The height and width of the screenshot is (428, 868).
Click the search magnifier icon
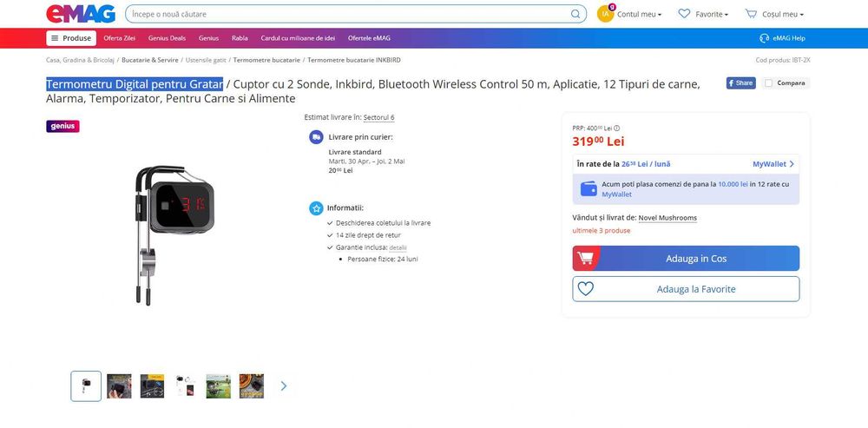pyautogui.click(x=575, y=14)
